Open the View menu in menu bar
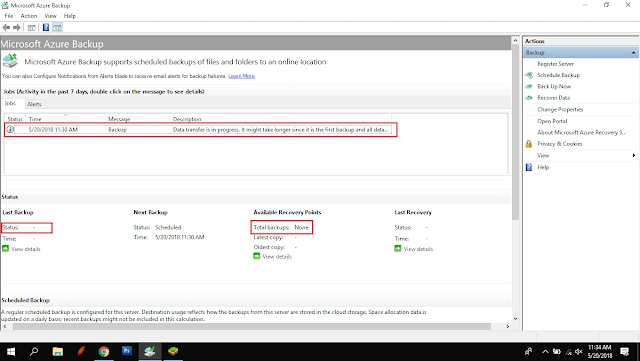The width and height of the screenshot is (640, 361). coord(51,16)
